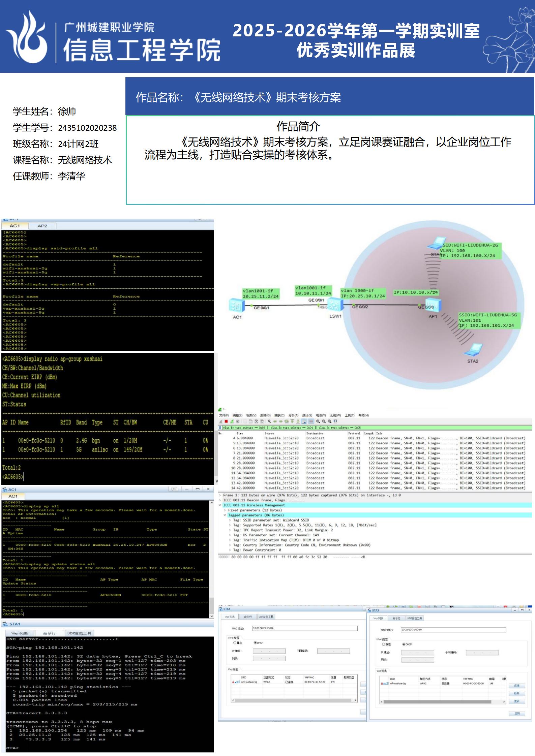
Task: Switch to the AP2 tab in AC1 window
Action: pos(42,226)
